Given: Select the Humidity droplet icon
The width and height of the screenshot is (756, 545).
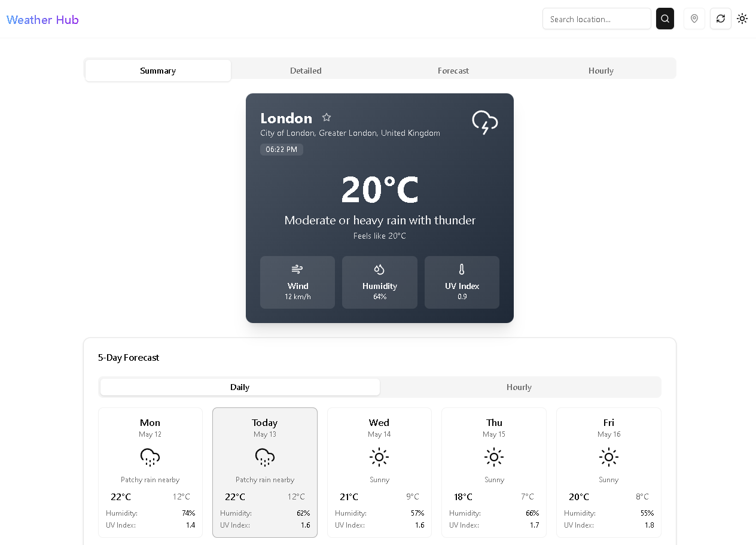Looking at the screenshot, I should point(379,269).
